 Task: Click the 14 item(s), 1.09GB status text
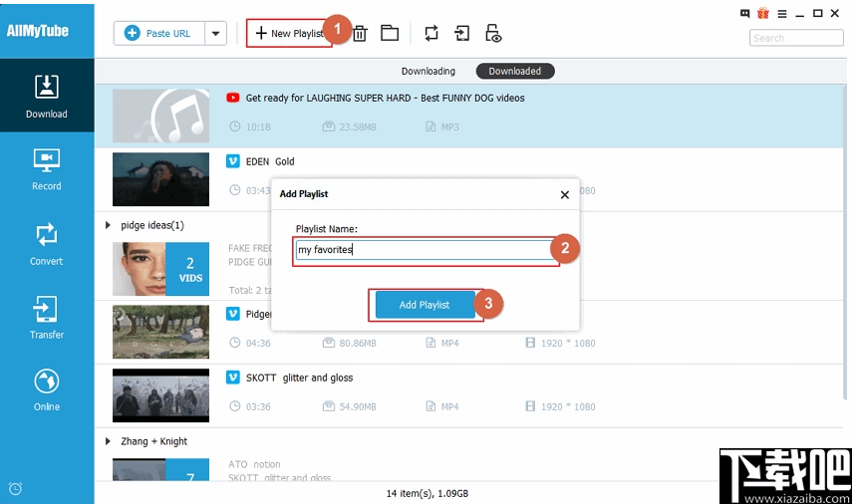(427, 494)
